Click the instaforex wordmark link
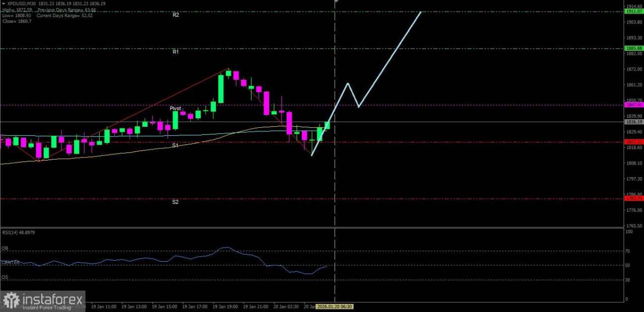This screenshot has width=644, height=312. pyautogui.click(x=50, y=300)
